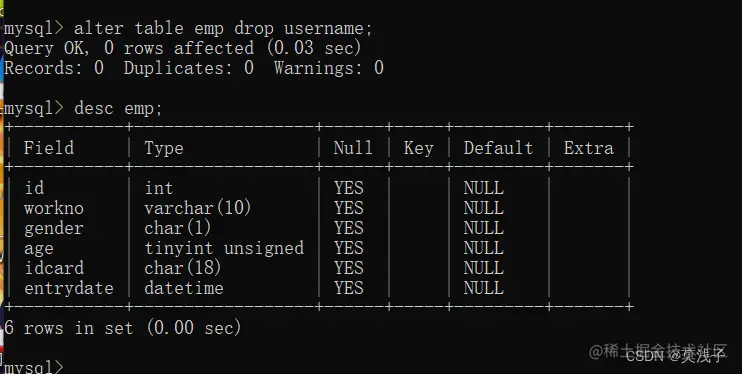The height and width of the screenshot is (374, 742).
Task: Select the 'entrydate' field name
Action: tap(69, 288)
